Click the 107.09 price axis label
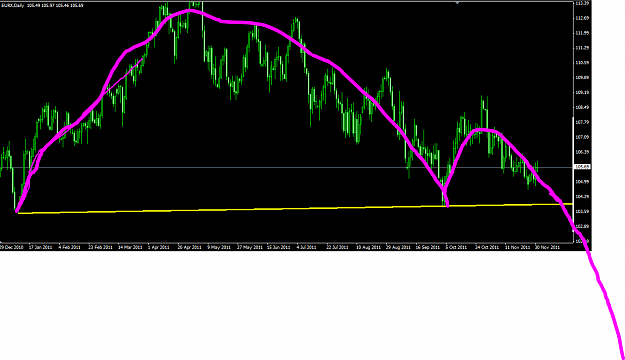This screenshot has width=625, height=360. (582, 137)
